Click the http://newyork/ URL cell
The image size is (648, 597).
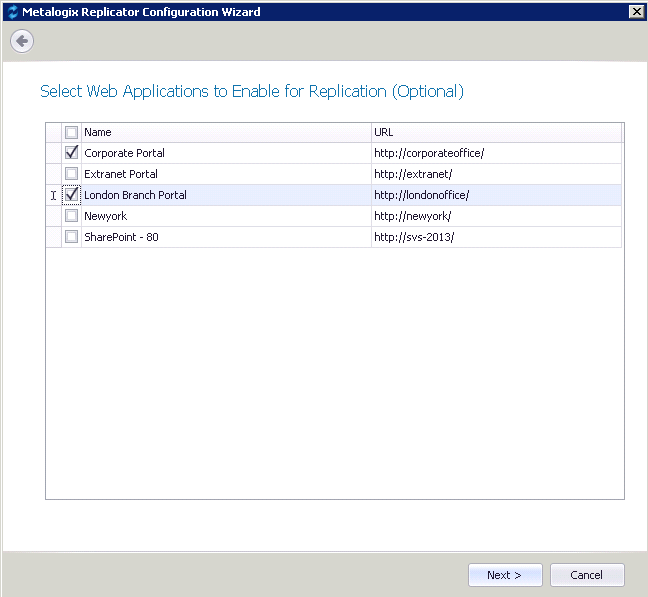(x=496, y=216)
